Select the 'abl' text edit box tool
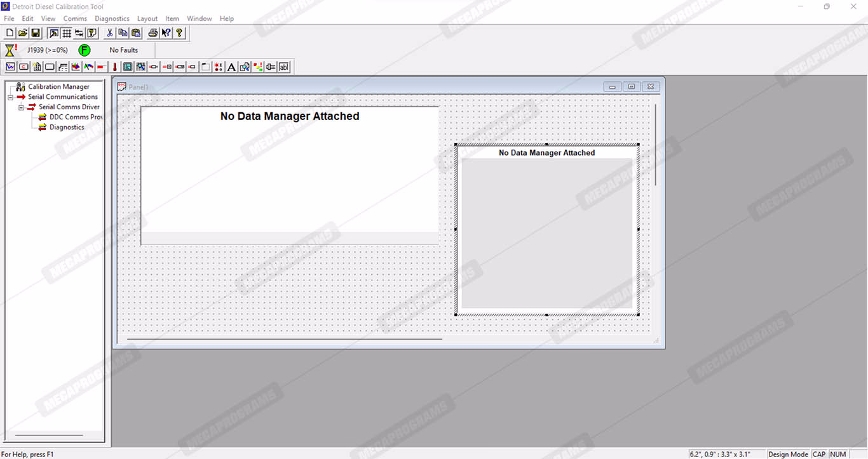Image resolution: width=868 pixels, height=459 pixels. (x=283, y=67)
